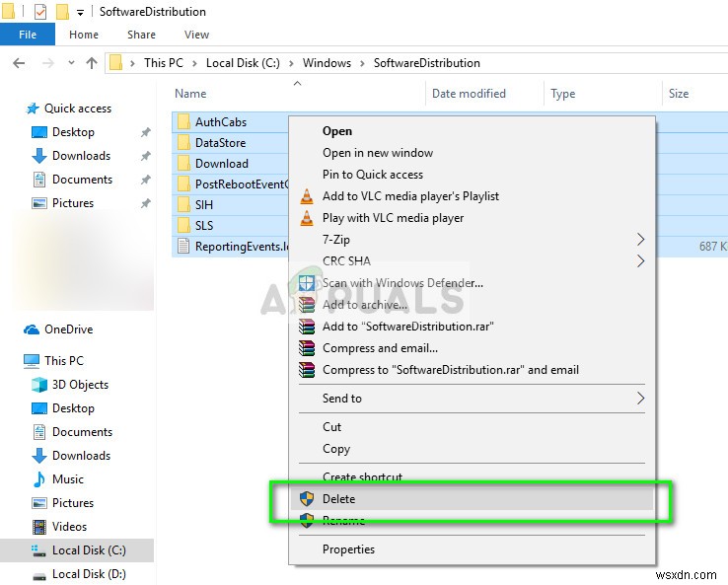The image size is (728, 585).
Task: Open the Customize Quick Access Toolbar dropdown
Action: click(80, 13)
